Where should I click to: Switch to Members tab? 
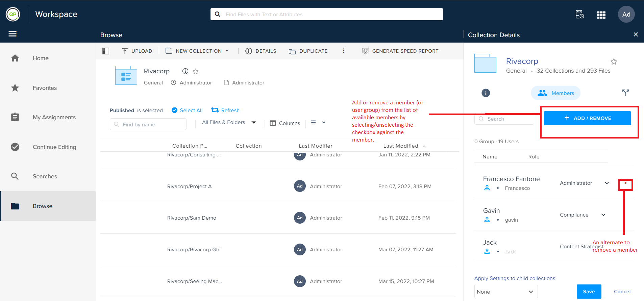click(x=555, y=93)
